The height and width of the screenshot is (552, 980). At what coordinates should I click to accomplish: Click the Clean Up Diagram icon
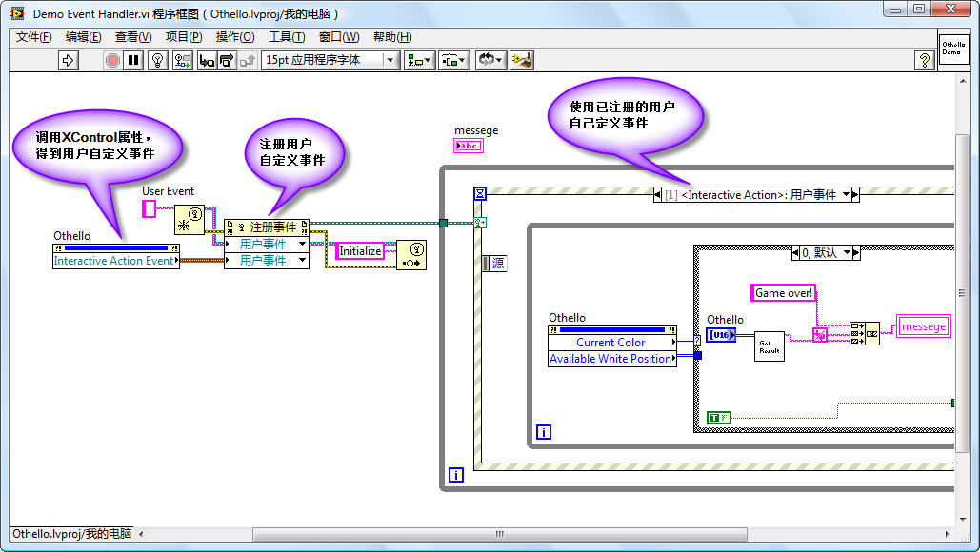521,60
